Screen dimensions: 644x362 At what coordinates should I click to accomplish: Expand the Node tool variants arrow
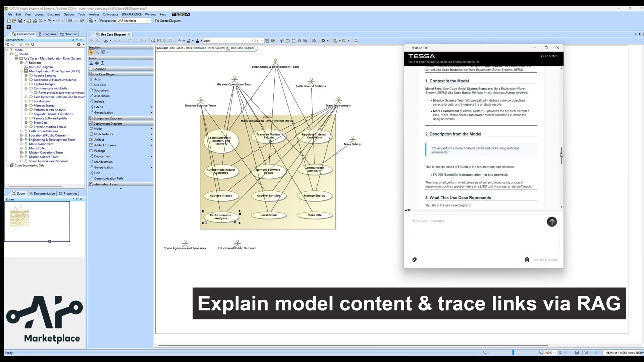[x=151, y=129]
